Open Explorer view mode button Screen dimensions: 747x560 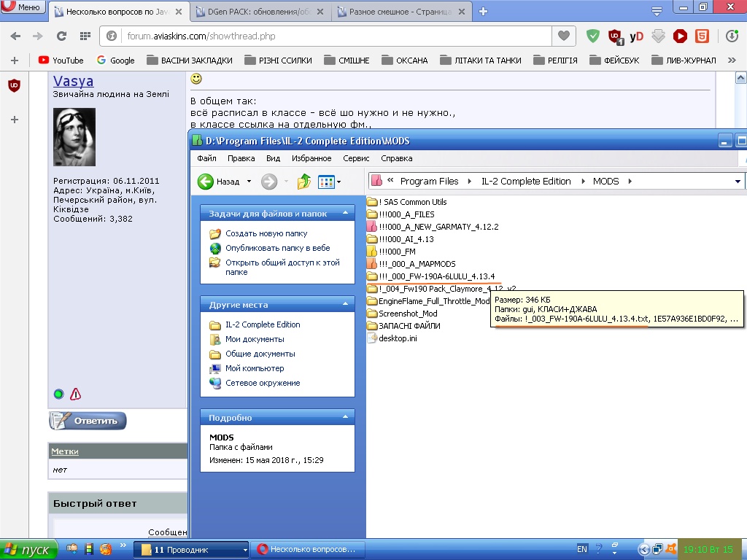click(x=326, y=182)
